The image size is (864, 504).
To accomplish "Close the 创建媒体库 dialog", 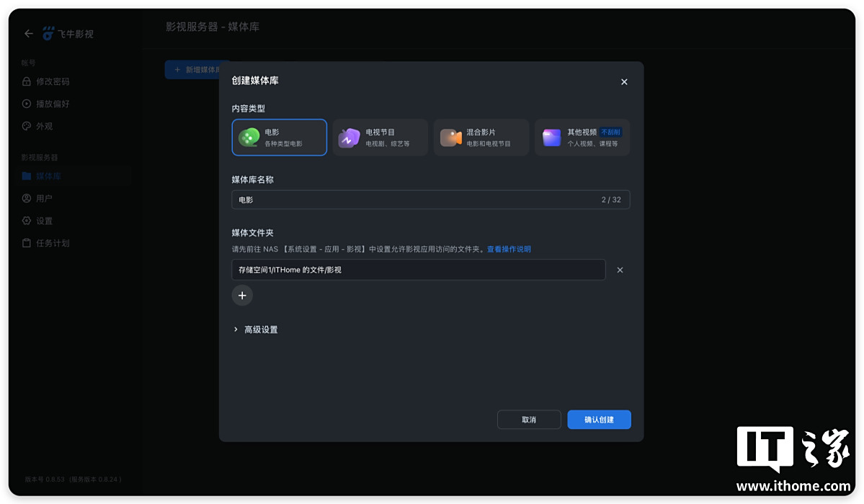I will pos(624,82).
